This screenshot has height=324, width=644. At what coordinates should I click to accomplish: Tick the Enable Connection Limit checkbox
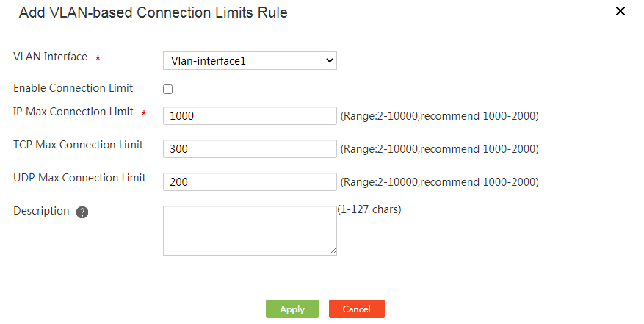tap(167, 89)
